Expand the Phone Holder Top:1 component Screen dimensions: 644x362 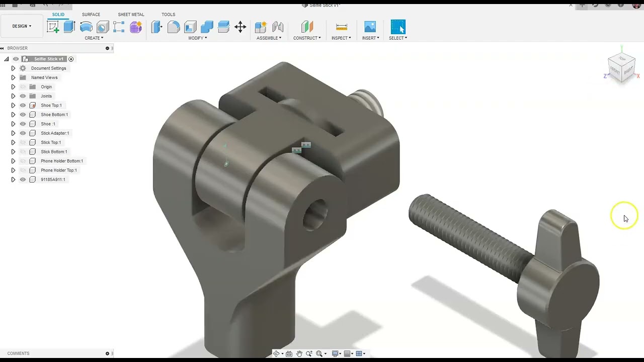tap(13, 170)
